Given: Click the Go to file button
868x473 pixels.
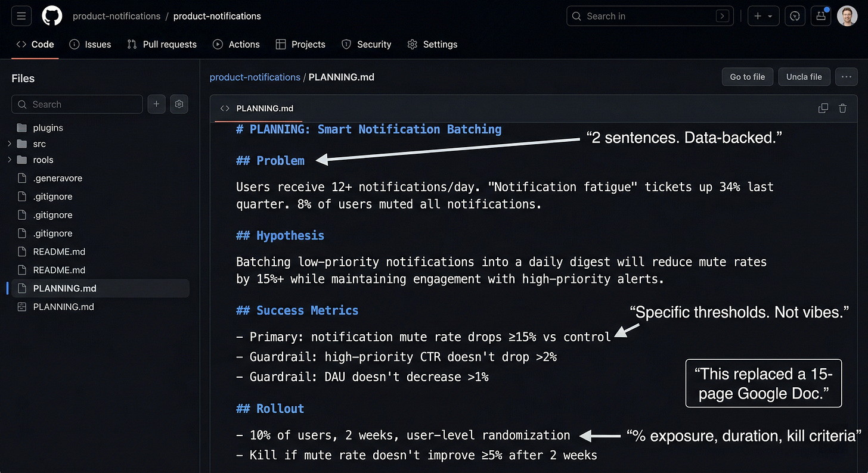Looking at the screenshot, I should click(x=747, y=77).
